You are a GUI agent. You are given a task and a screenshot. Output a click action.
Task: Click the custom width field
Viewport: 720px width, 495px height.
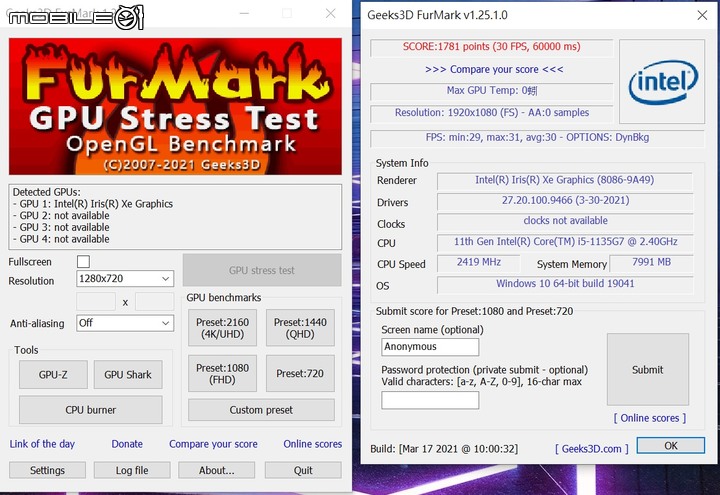[x=96, y=302]
